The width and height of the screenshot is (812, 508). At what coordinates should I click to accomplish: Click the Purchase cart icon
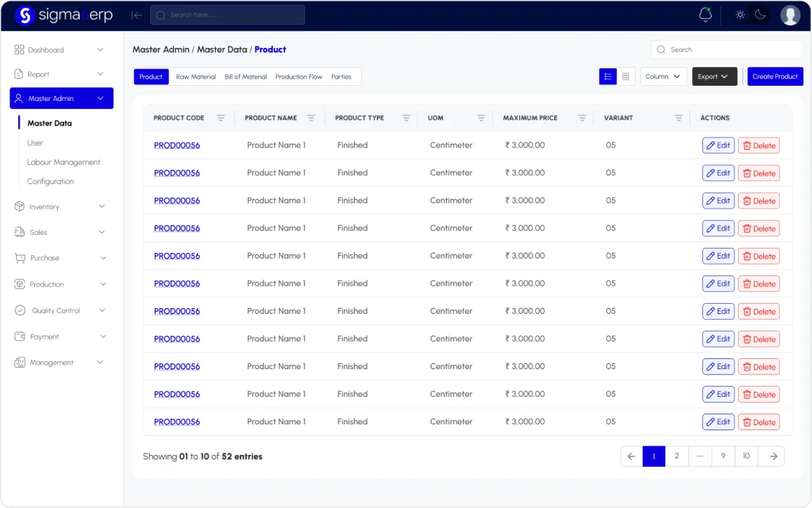(x=20, y=257)
